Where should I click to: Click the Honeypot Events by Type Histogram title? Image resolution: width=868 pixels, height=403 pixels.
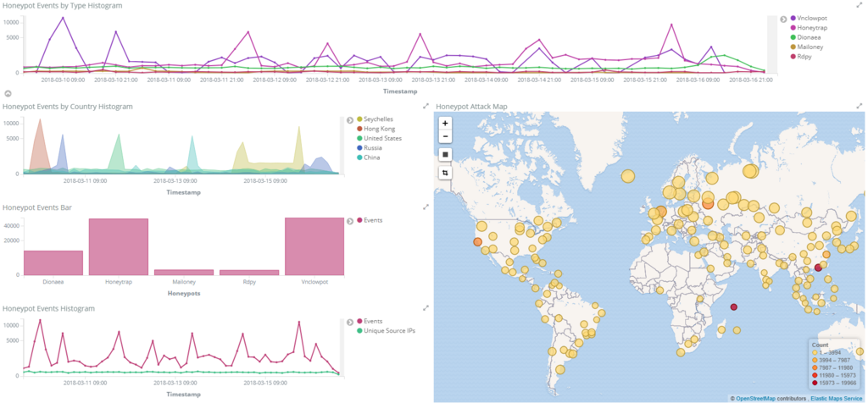[x=63, y=6]
